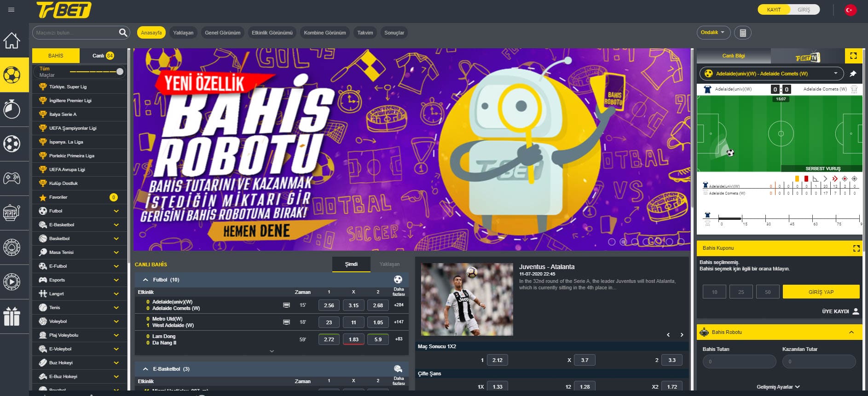The image size is (868, 396).
Task: Switch Canlı Bahis to Yaklaşan tab
Action: (x=389, y=264)
